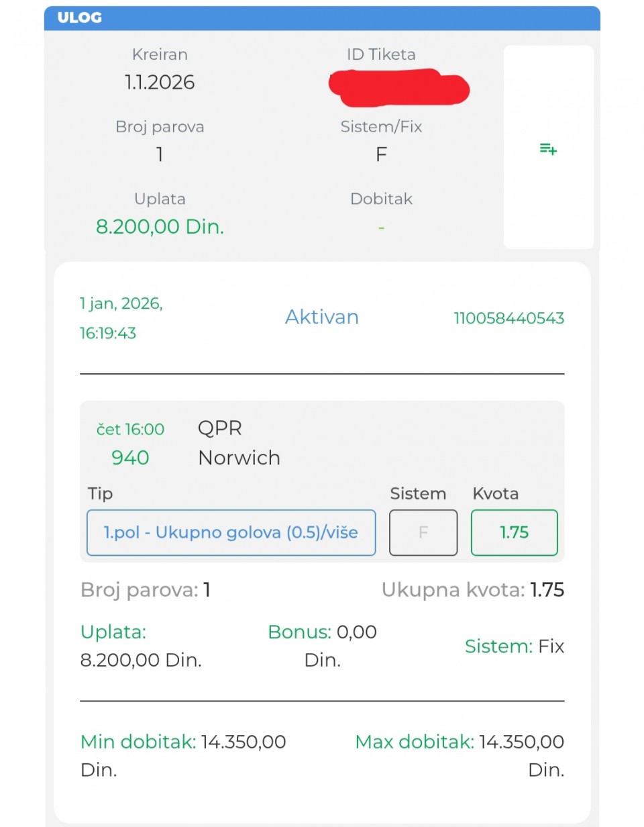Select the Norwich team name
Screen dimensions: 644x827
(239, 458)
